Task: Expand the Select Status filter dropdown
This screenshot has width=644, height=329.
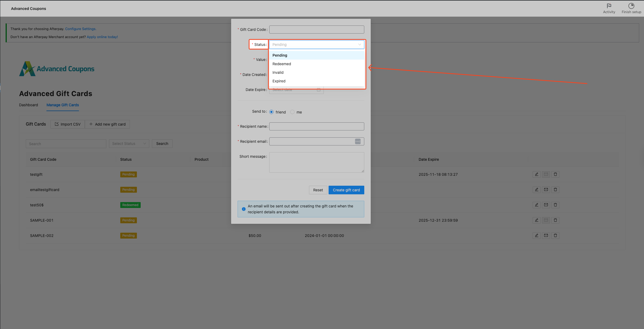Action: [129, 144]
